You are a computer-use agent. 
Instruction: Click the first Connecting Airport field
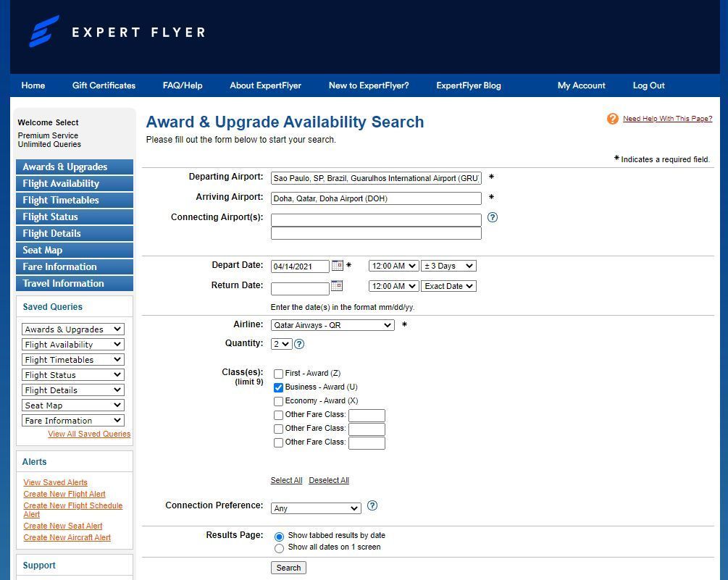tap(376, 219)
